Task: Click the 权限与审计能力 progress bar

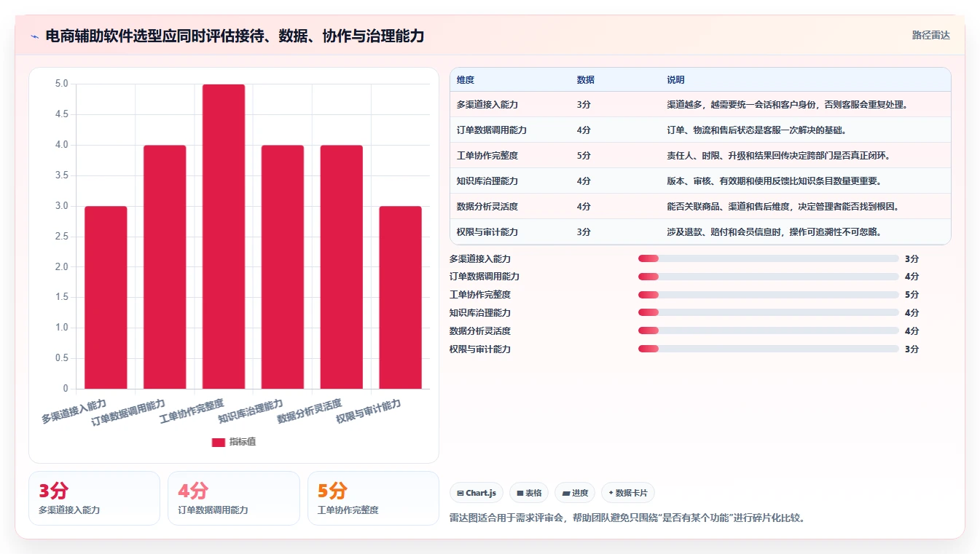Action: (x=768, y=349)
